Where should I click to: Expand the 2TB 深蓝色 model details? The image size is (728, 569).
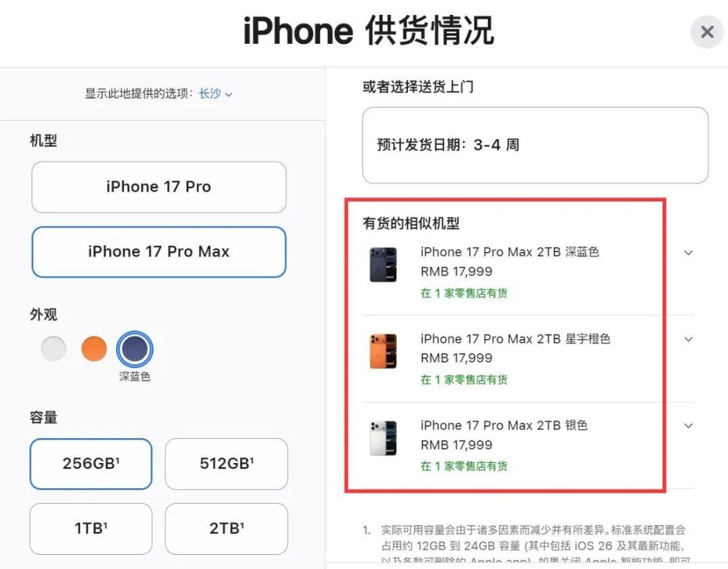tap(688, 253)
